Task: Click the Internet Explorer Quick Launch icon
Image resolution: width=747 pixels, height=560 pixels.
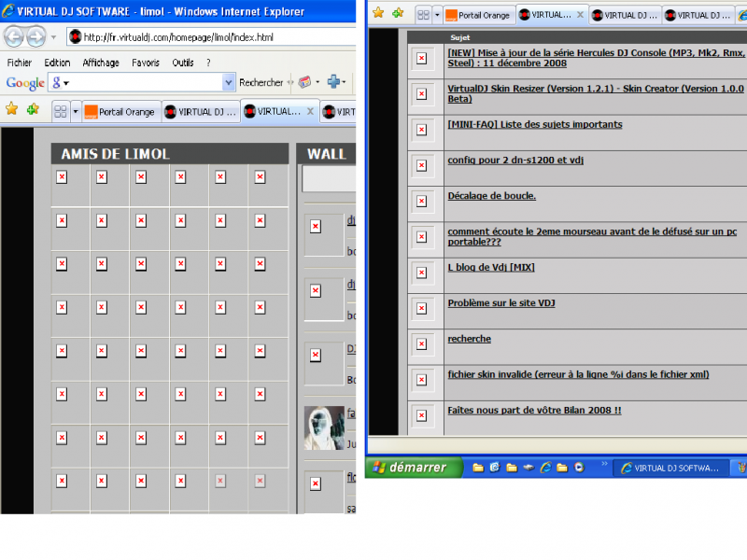Action: (546, 467)
